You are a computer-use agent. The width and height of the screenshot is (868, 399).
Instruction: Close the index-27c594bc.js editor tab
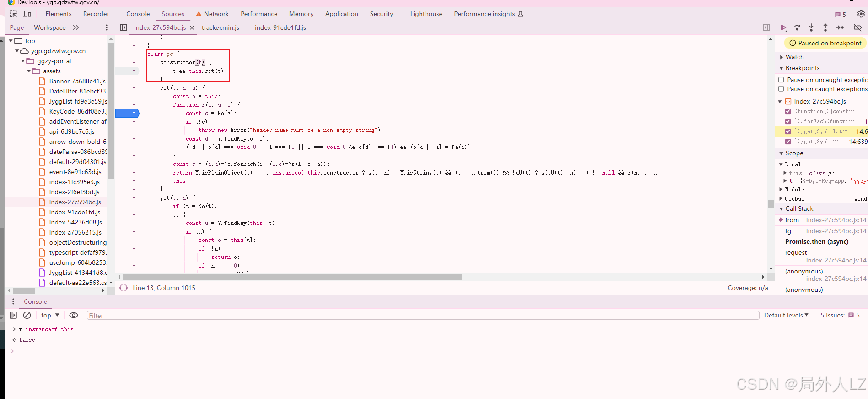click(x=192, y=28)
